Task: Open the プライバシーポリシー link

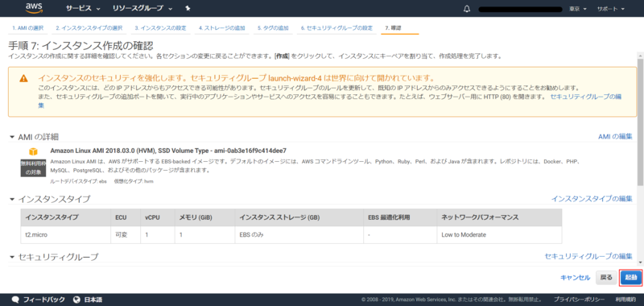Action: click(x=579, y=300)
